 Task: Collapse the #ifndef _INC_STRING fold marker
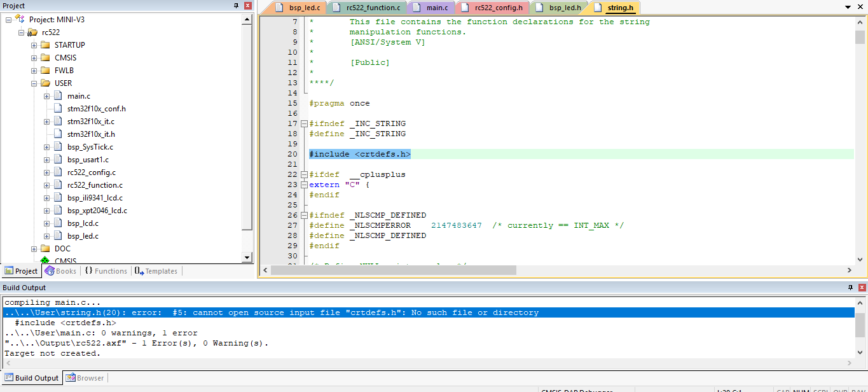pos(304,123)
